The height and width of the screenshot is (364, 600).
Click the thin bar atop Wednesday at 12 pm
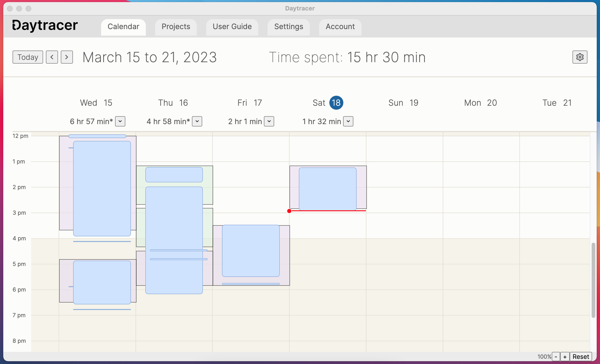coord(97,136)
